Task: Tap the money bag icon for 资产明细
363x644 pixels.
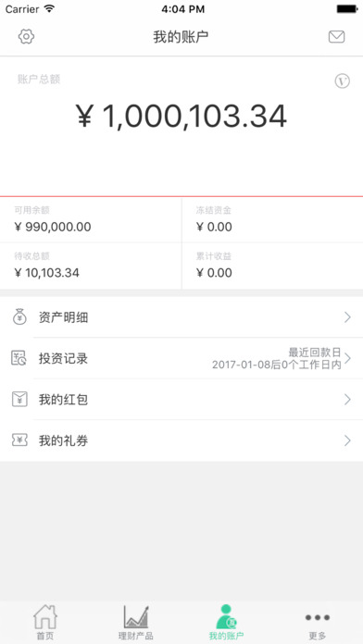Action: tap(19, 317)
